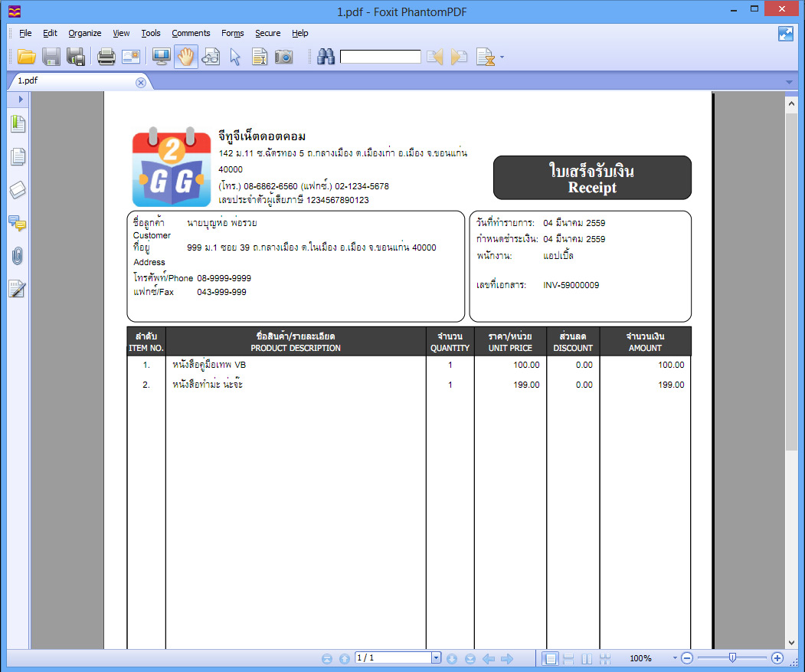Open the Comments panel

click(18, 223)
